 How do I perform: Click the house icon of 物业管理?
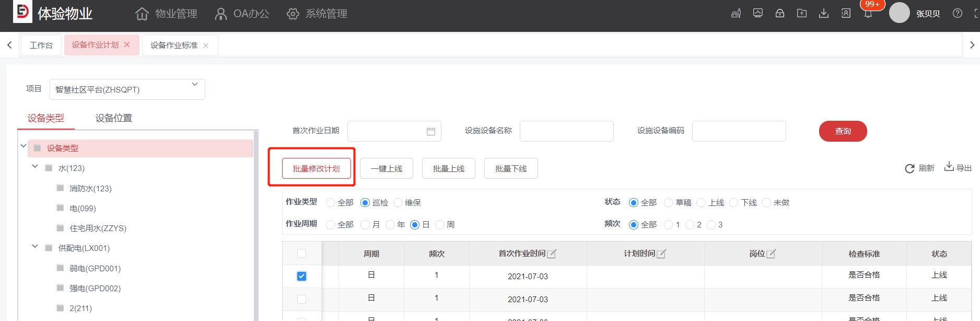142,14
